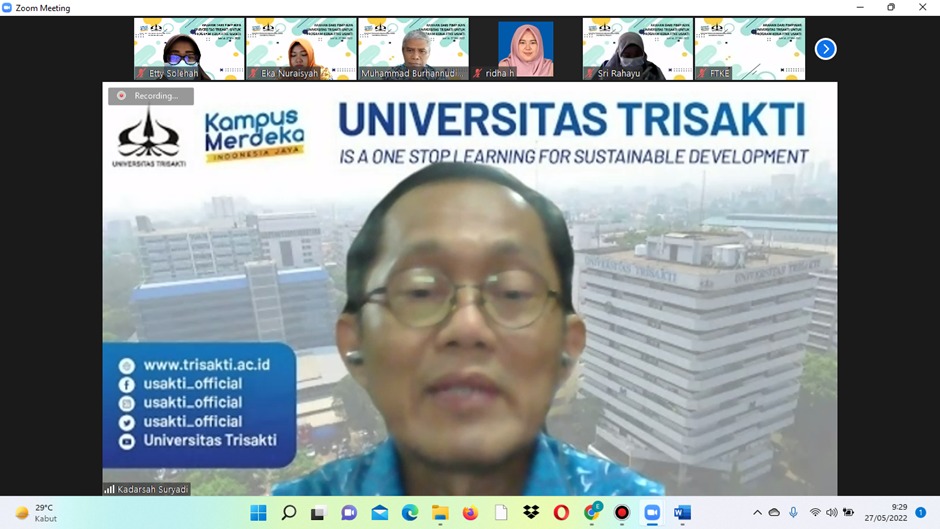Restore down the Zoom Meeting window

click(891, 7)
